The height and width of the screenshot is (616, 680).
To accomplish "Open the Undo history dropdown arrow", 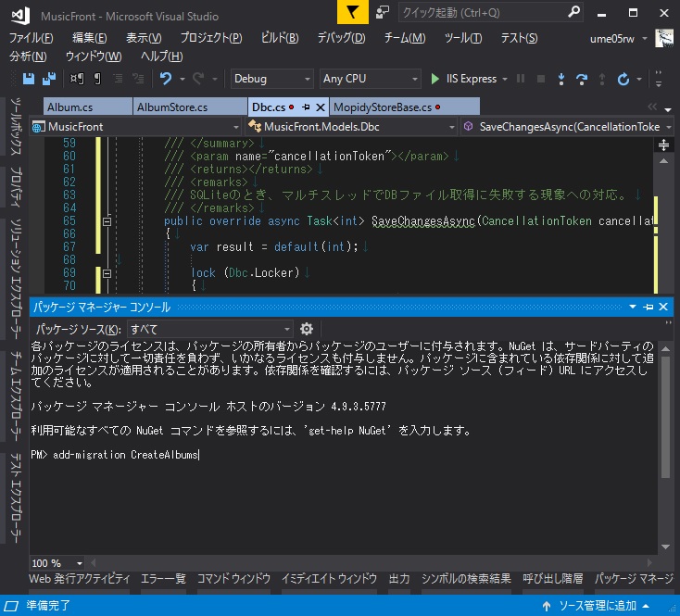I will 183,80.
